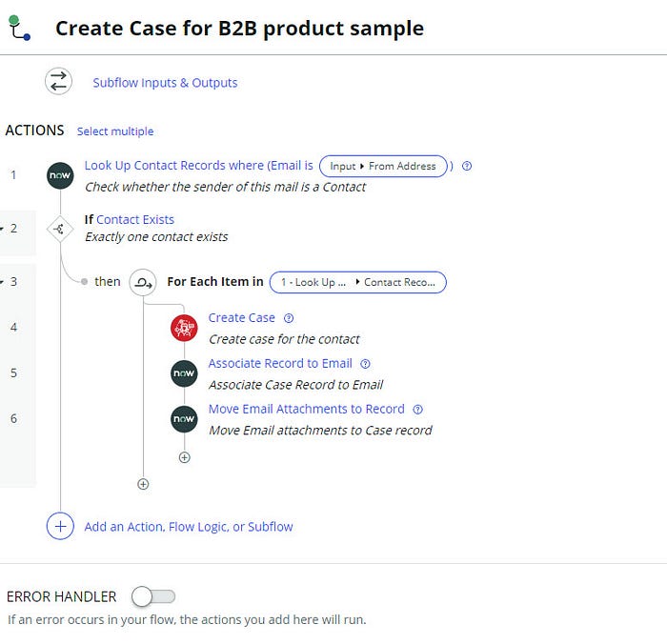
Task: Click the red Create Case action icon
Action: pos(184,328)
